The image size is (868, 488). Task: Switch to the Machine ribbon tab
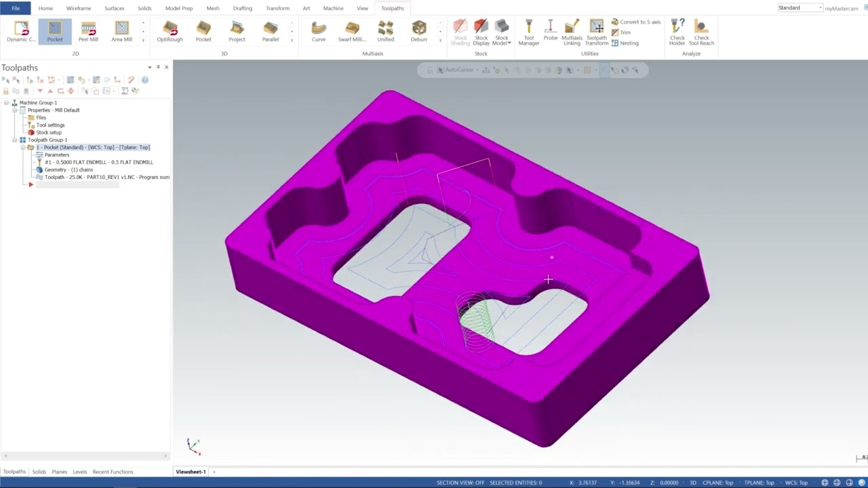(x=333, y=8)
